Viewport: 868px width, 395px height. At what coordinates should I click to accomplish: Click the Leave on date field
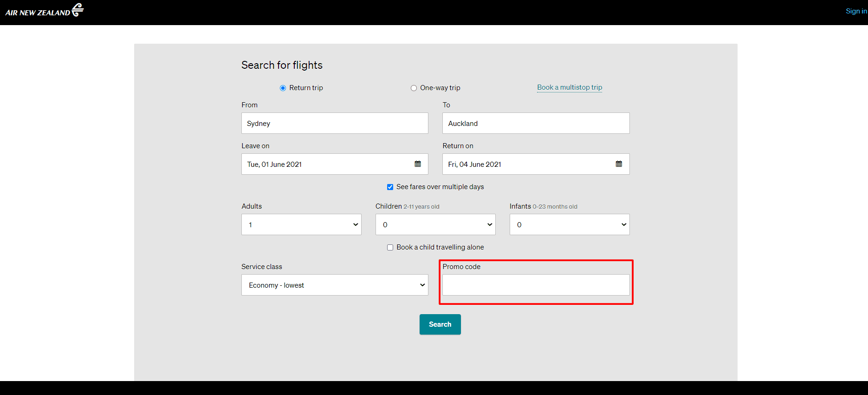coord(325,164)
